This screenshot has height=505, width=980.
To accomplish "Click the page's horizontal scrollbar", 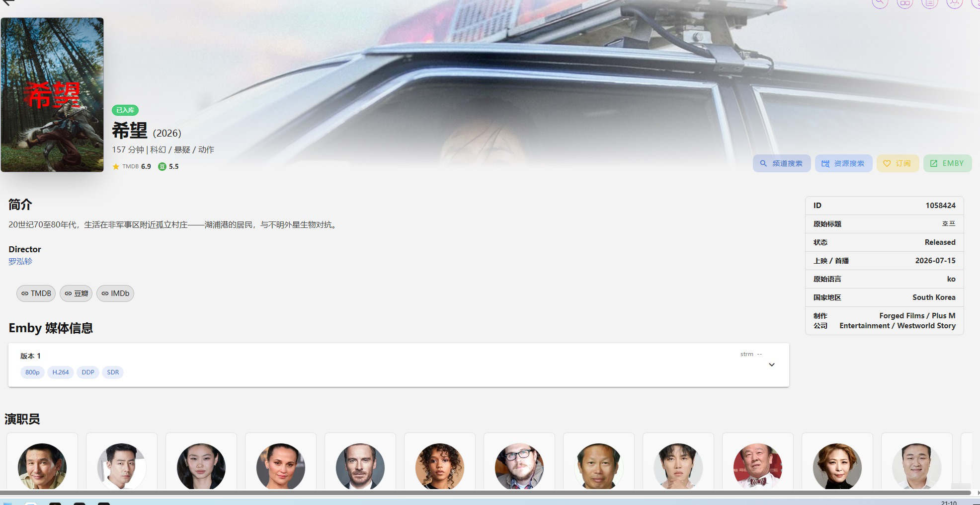I will [x=485, y=493].
